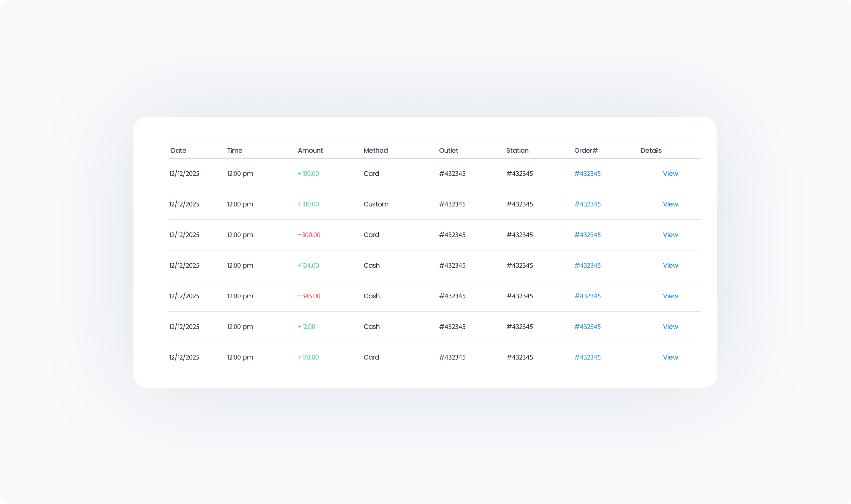Select the -345.00 amount cell

(x=309, y=296)
